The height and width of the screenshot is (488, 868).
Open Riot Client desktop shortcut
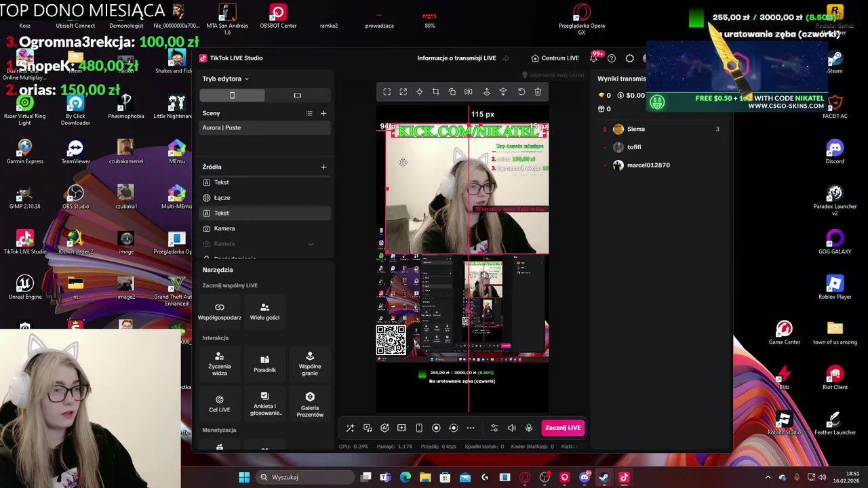[835, 378]
